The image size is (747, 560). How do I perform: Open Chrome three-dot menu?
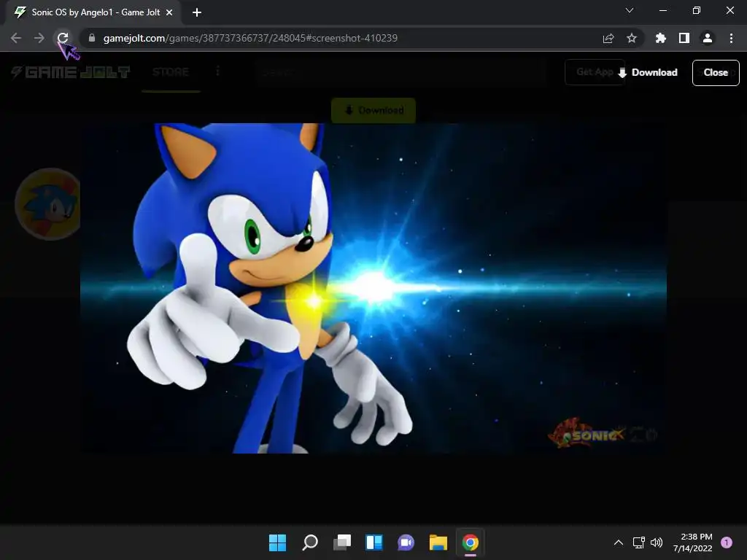731,38
